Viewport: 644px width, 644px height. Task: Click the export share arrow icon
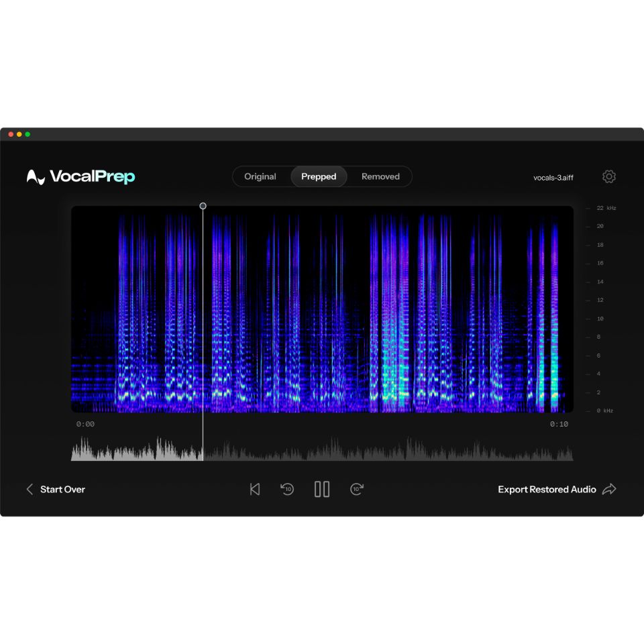pyautogui.click(x=610, y=489)
